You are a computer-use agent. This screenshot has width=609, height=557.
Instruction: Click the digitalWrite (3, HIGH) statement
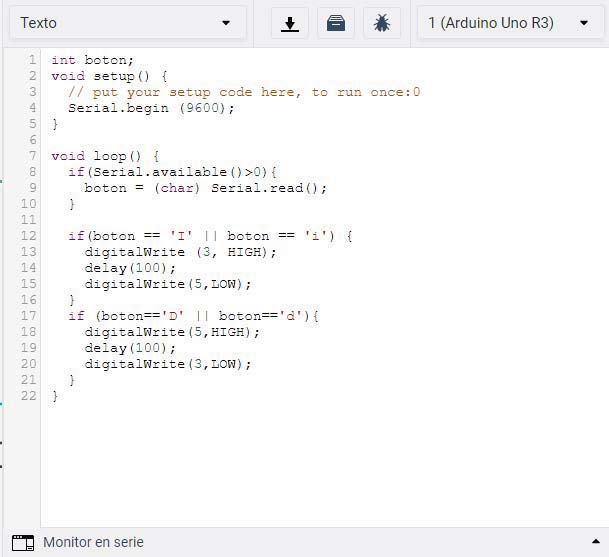[x=180, y=252]
